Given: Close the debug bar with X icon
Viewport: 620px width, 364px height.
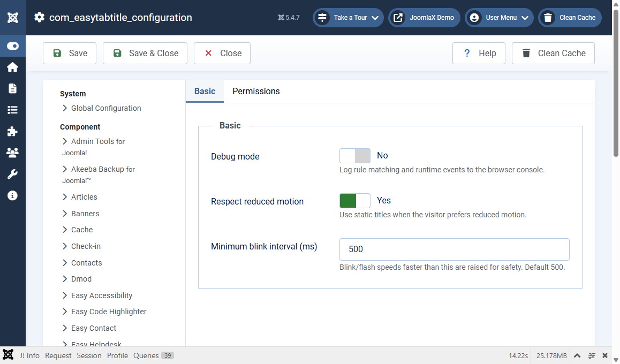Looking at the screenshot, I should pyautogui.click(x=605, y=355).
